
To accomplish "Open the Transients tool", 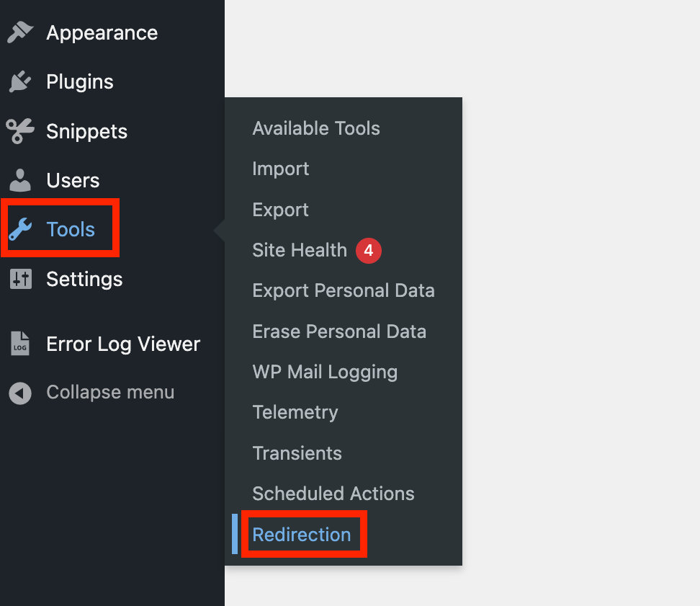I will click(x=297, y=453).
